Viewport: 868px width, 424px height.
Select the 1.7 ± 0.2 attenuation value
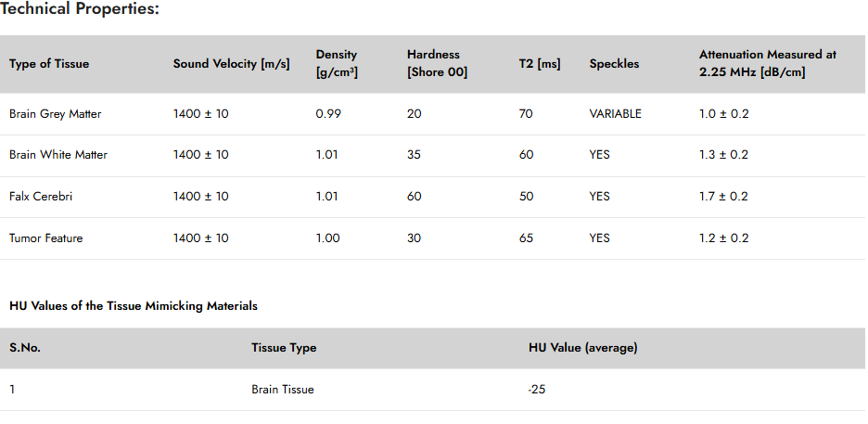point(724,197)
